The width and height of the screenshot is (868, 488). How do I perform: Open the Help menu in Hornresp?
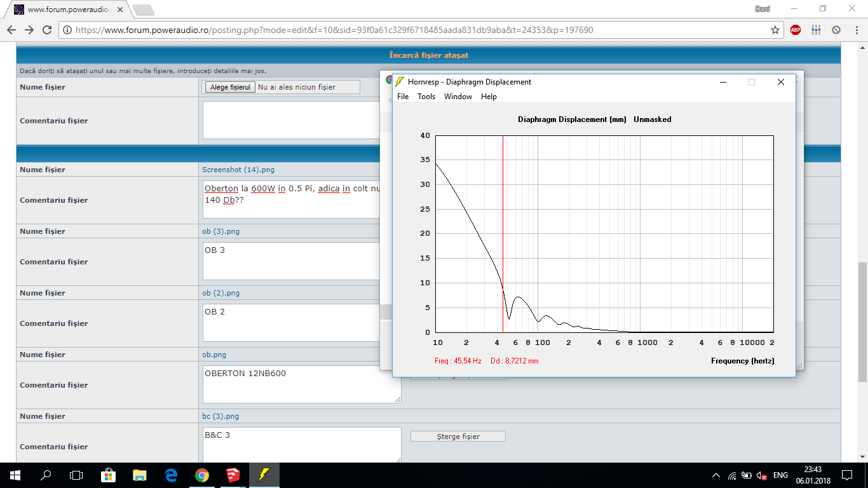(489, 97)
